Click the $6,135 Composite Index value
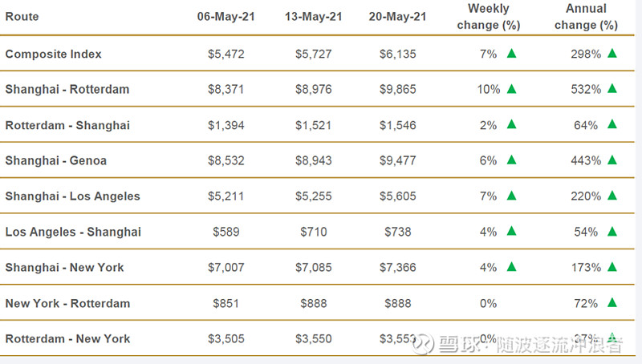Image resolution: width=642 pixels, height=364 pixels. coord(397,55)
